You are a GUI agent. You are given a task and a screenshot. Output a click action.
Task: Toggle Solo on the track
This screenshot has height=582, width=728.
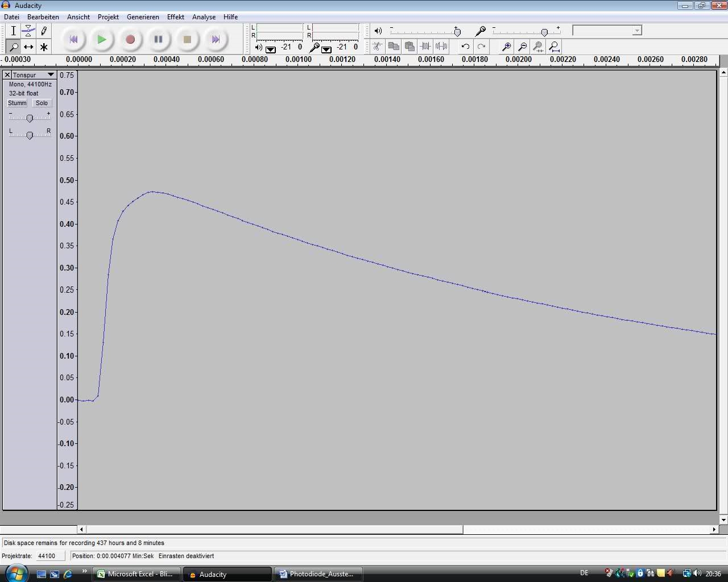(x=42, y=103)
